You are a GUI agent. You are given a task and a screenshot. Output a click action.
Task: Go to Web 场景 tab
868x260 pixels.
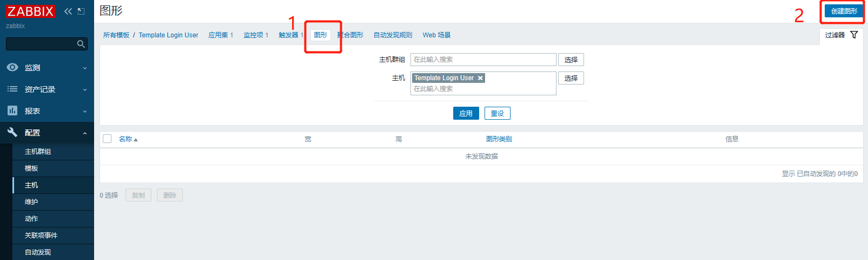click(x=436, y=35)
